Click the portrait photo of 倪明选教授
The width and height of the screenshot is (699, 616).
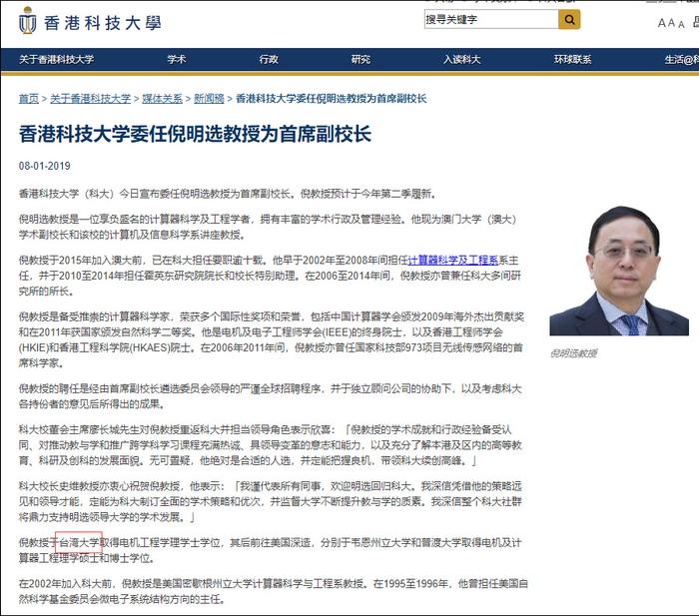[x=619, y=271]
